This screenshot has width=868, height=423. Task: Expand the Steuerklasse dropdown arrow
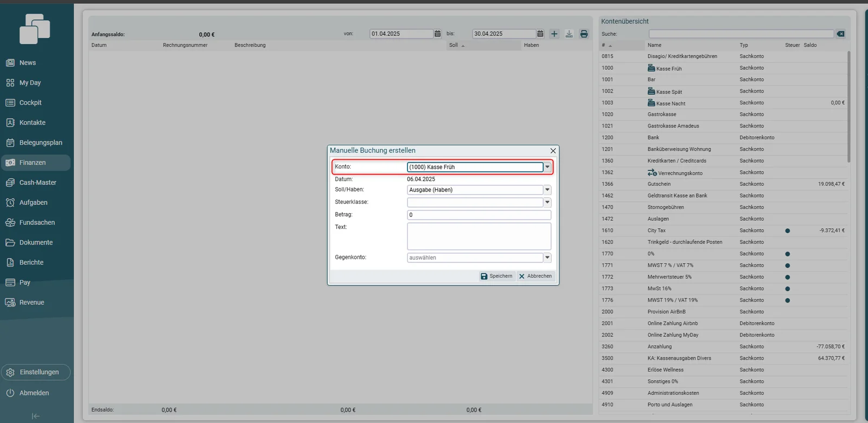[547, 202]
